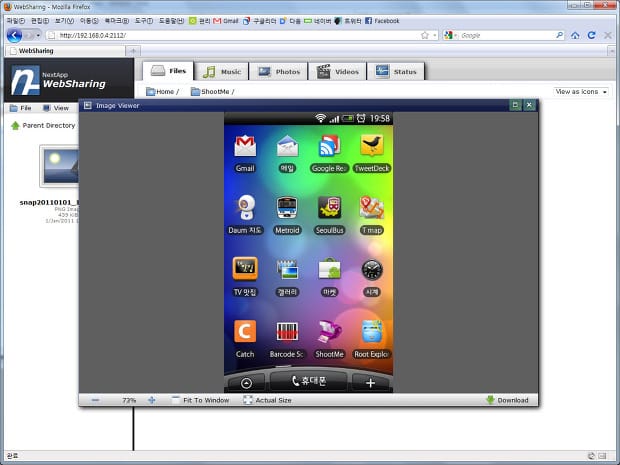Click the Firefox home icon
Screen dimensions: 620x465
[x=575, y=36]
